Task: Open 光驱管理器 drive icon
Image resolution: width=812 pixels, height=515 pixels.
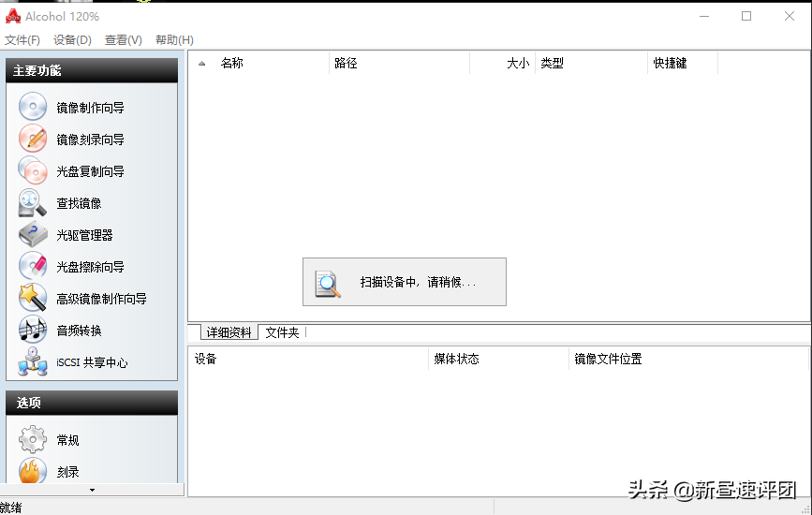Action: 33,235
